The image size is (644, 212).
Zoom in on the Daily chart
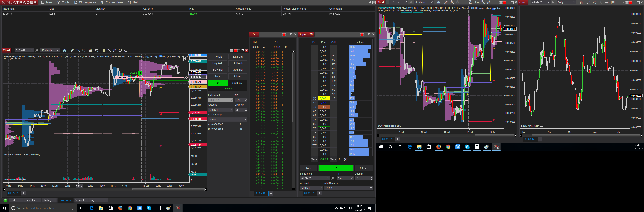pos(594,2)
